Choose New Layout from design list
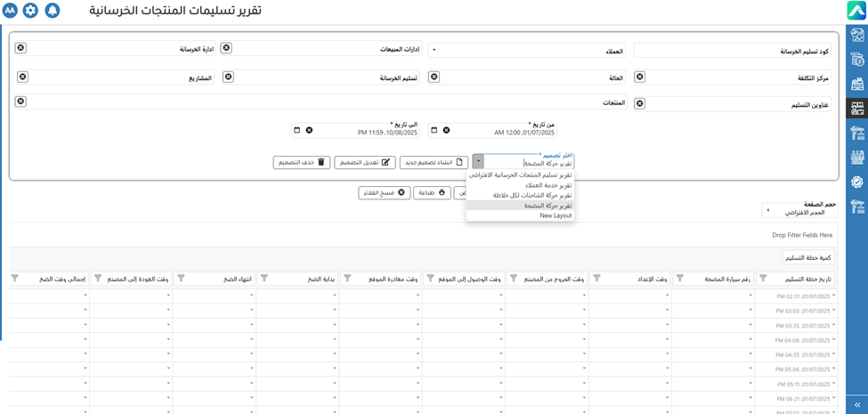Screen dimensions: 868x414 click(x=555, y=215)
